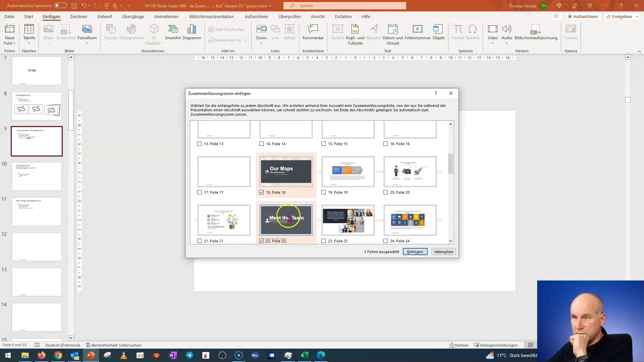The width and height of the screenshot is (644, 362).
Task: Open the comments icon at top right
Action: [556, 16]
